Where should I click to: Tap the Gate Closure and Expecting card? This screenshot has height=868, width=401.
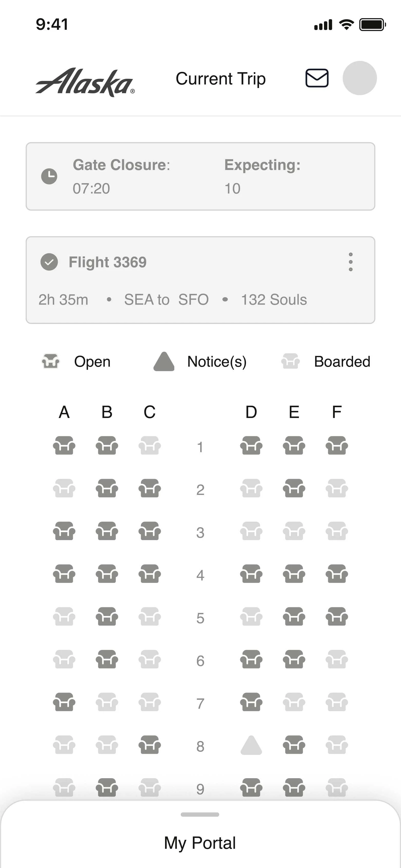pos(200,176)
